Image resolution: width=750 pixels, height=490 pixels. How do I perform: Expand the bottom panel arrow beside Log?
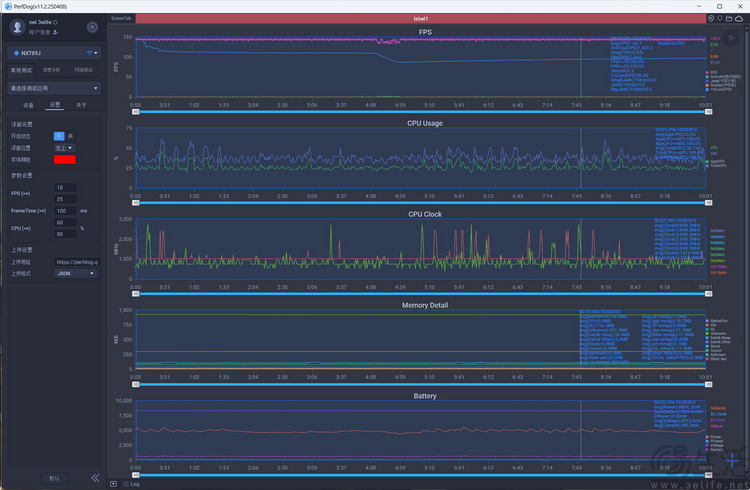pos(113,484)
